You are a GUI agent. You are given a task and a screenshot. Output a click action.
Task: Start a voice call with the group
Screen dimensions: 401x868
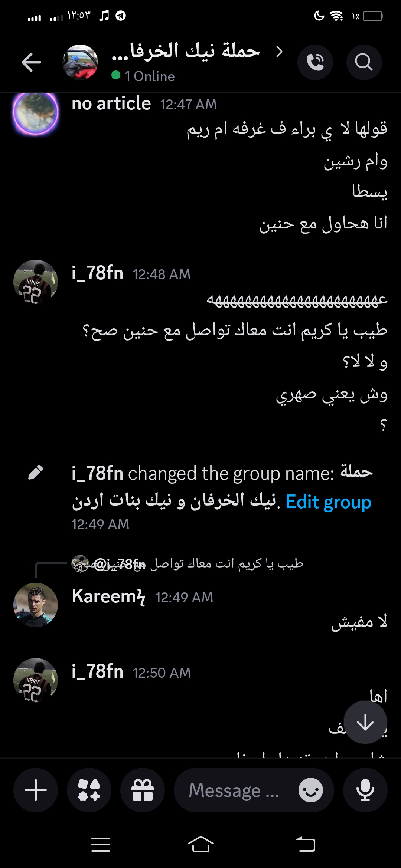click(315, 62)
